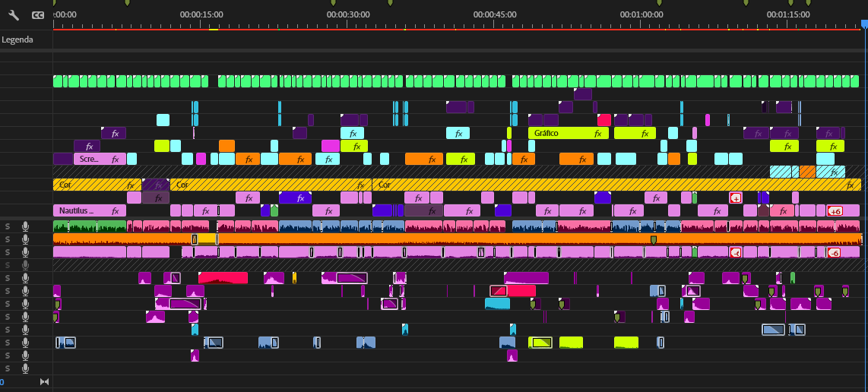Click the blue playhead handle at the sequence end
Image resolution: width=868 pixels, height=392 pixels.
(865, 24)
